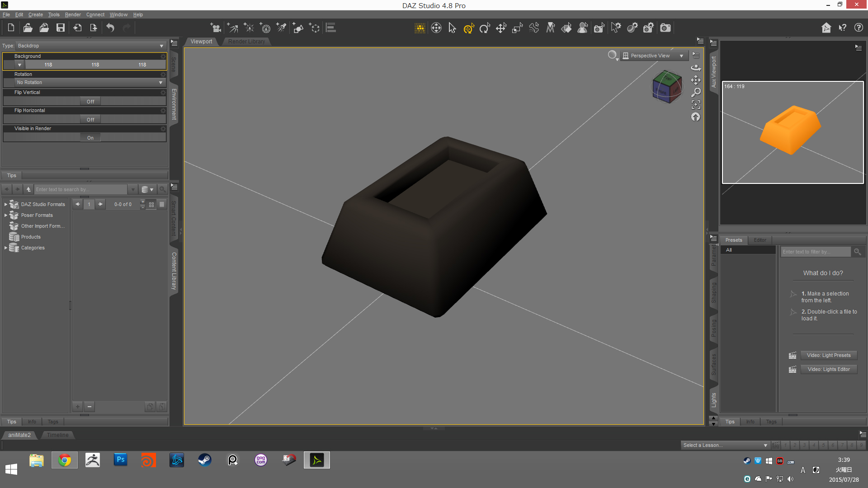Toggle Flip Vertical Off switch
Viewport: 868px width, 488px height.
(90, 102)
